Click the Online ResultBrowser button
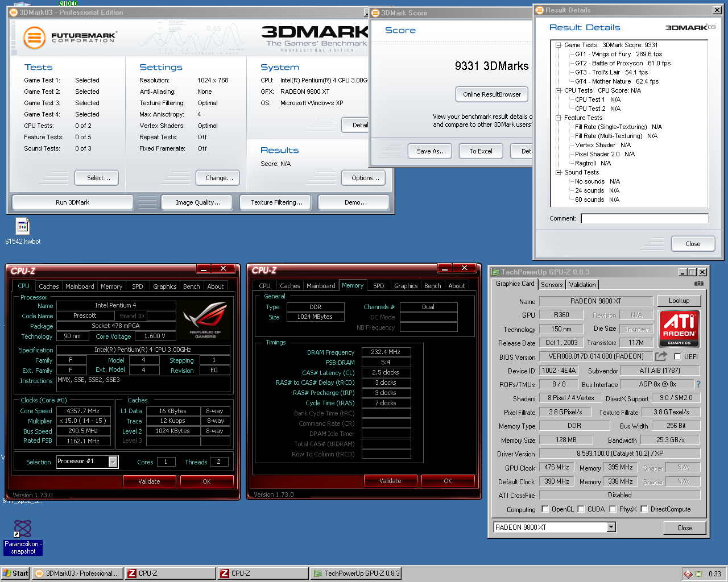728x582 pixels. [x=492, y=94]
